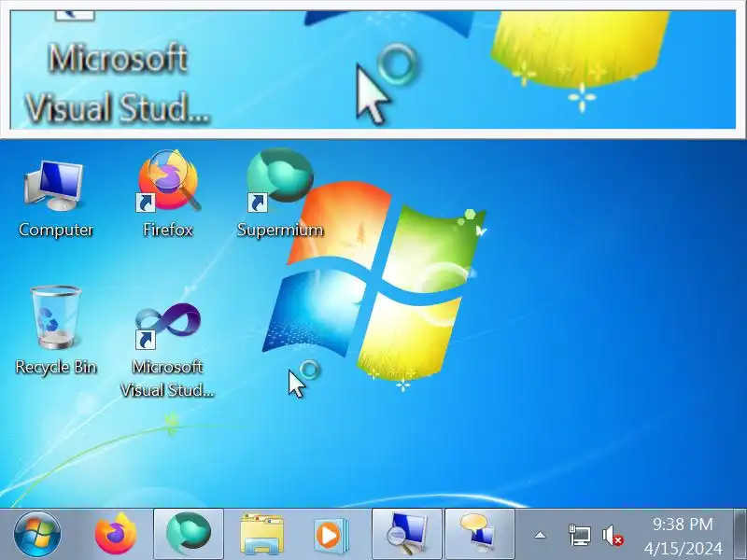This screenshot has width=747, height=560.
Task: Open the clock showing 9:38 PM
Action: [683, 525]
